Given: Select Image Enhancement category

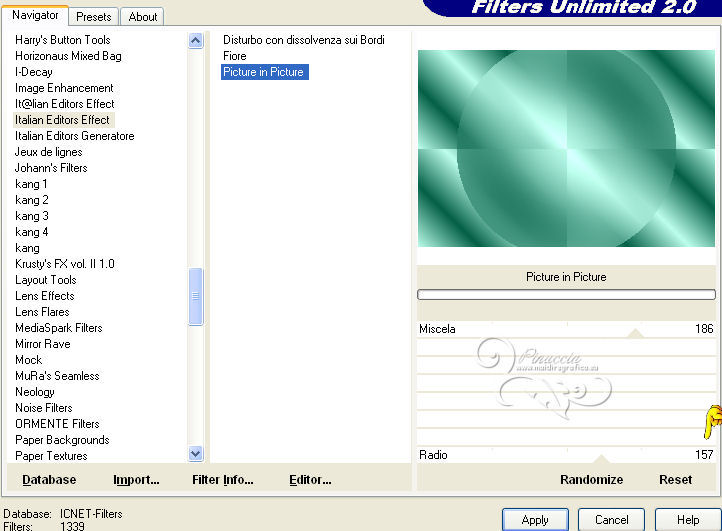Looking at the screenshot, I should (x=64, y=88).
